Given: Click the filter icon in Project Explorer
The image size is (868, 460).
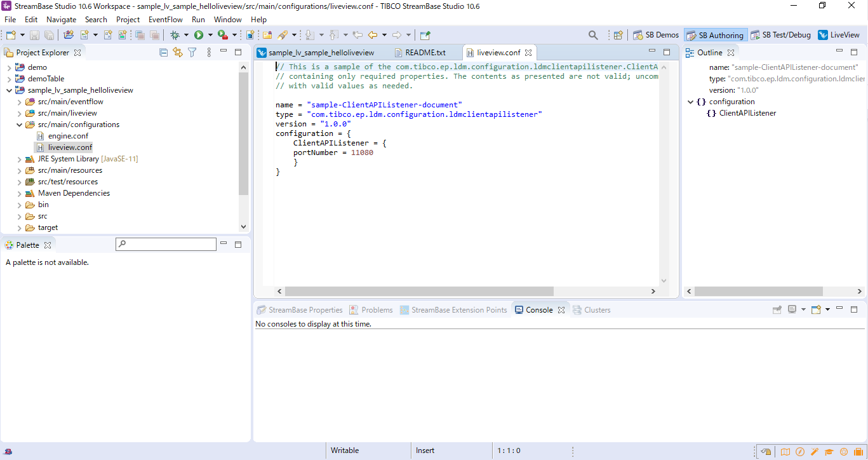Looking at the screenshot, I should 192,53.
